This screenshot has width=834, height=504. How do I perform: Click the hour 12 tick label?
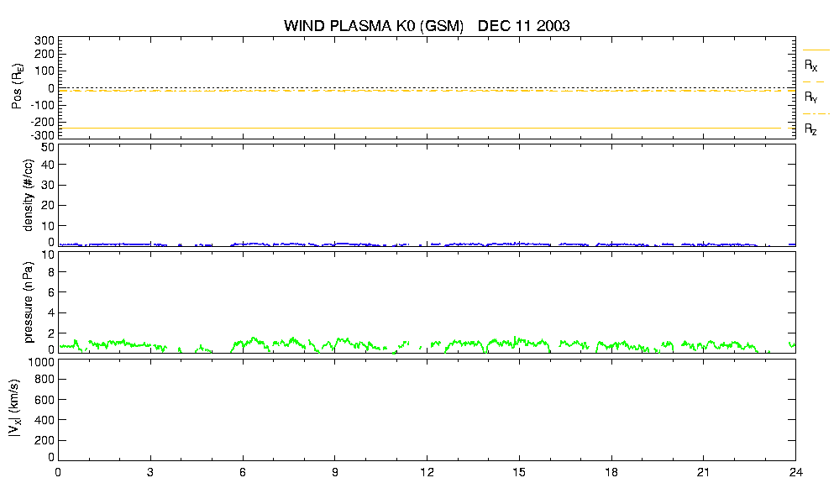click(x=427, y=472)
